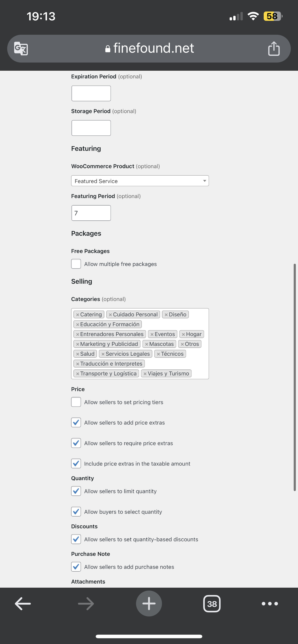This screenshot has width=298, height=644.
Task: Check Allow sellers to set pricing tiers
Action: click(x=76, y=402)
